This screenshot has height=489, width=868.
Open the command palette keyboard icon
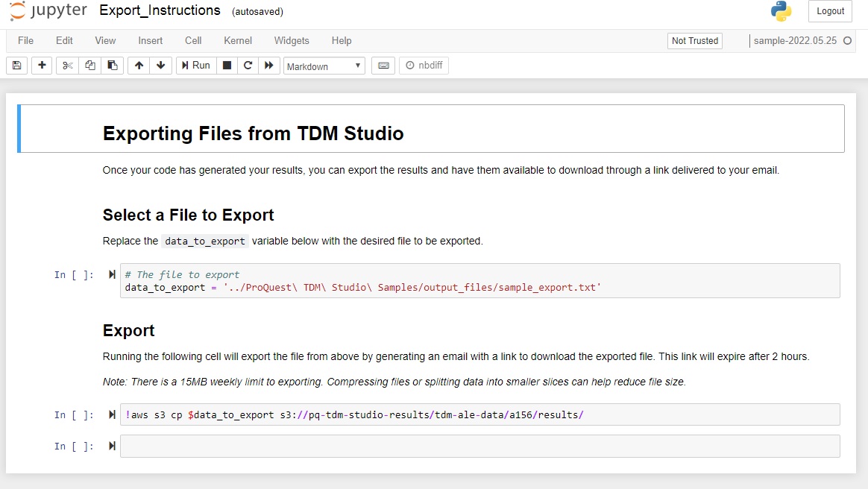click(x=383, y=66)
